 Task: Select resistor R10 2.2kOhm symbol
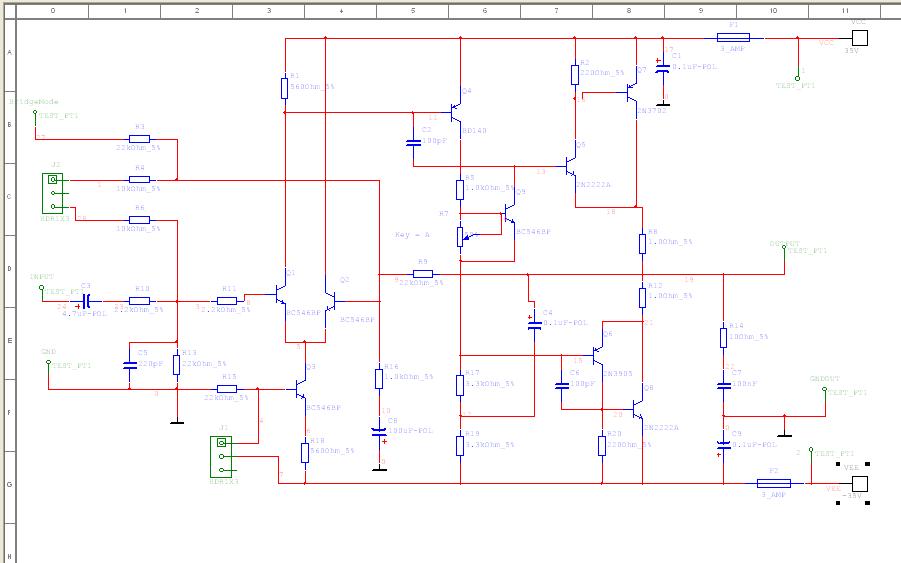pyautogui.click(x=140, y=301)
